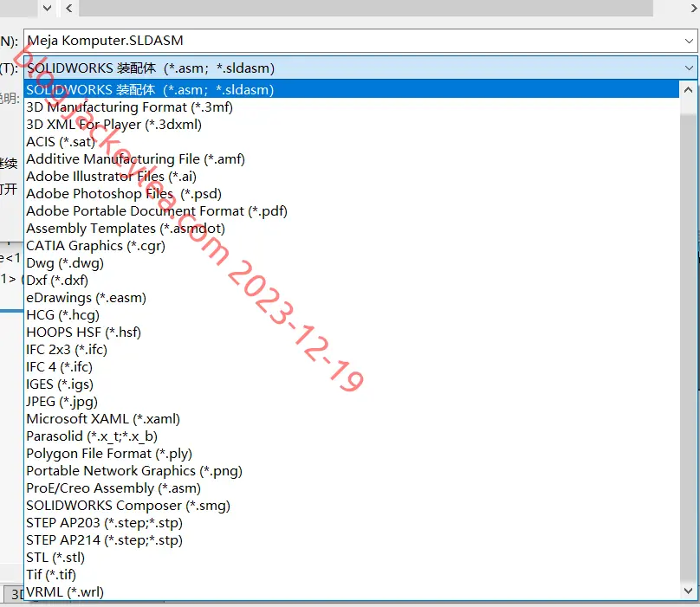Choose Microsoft XAML (*.xaml)
The image size is (700, 607).
[x=352, y=419]
